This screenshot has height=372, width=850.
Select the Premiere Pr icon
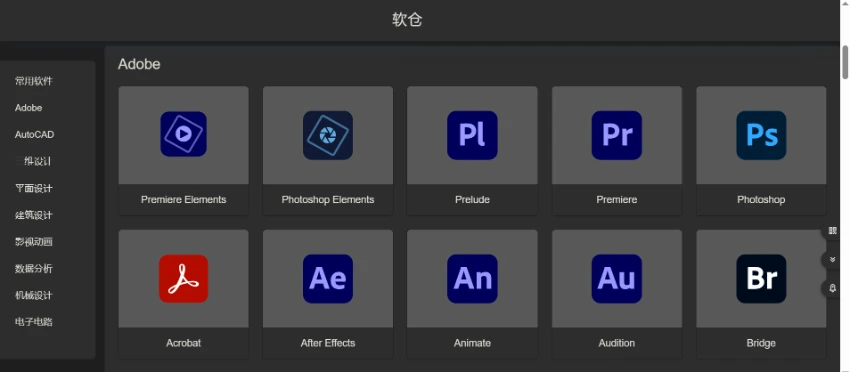click(616, 135)
